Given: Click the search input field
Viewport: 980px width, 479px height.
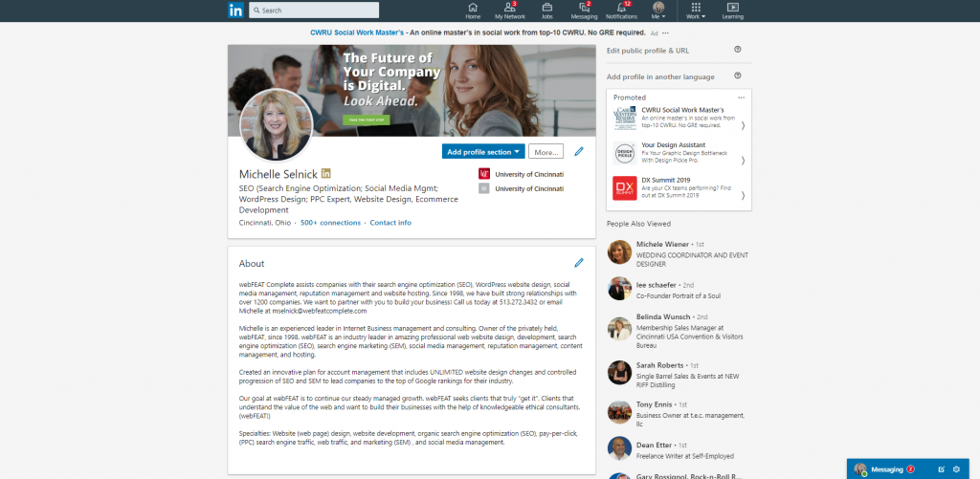Looking at the screenshot, I should 314,10.
